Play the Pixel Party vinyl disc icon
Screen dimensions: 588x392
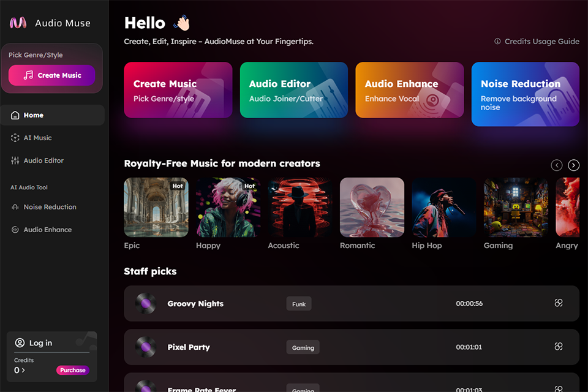click(x=146, y=347)
